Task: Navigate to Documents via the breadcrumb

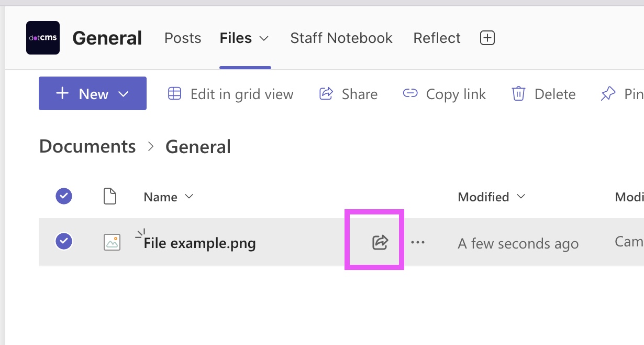Action: point(87,146)
